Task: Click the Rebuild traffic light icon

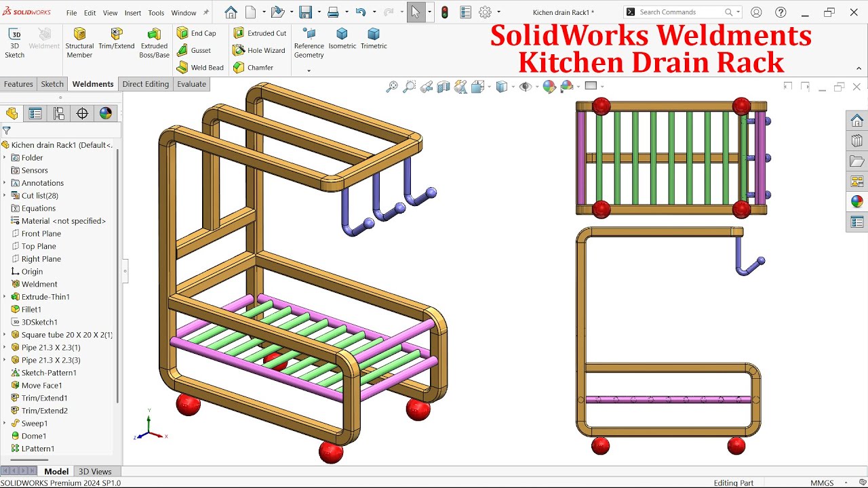Action: point(444,12)
